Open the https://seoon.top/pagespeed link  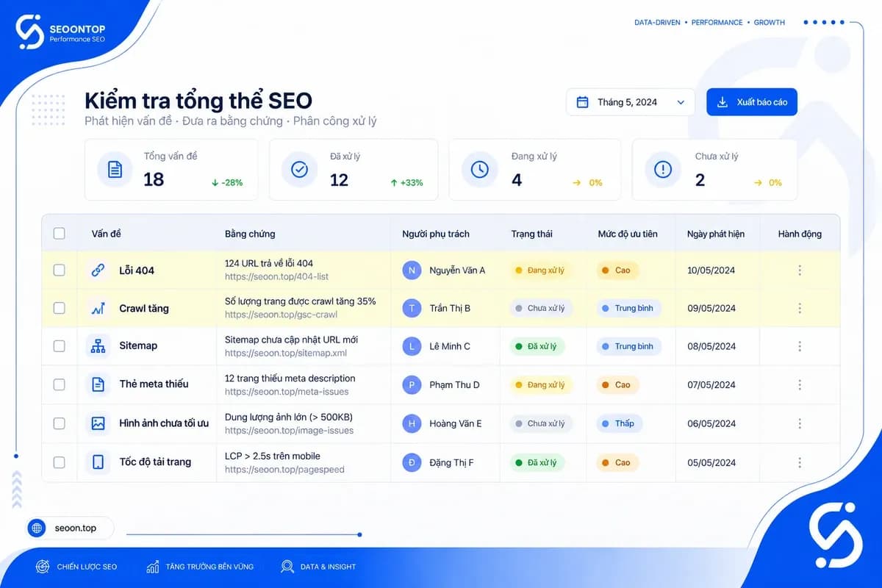coord(284,469)
